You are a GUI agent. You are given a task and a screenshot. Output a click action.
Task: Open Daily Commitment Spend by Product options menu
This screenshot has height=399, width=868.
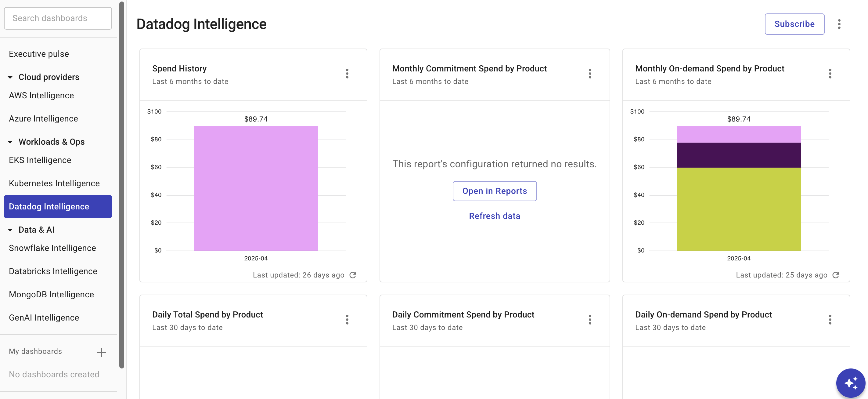coord(590,319)
